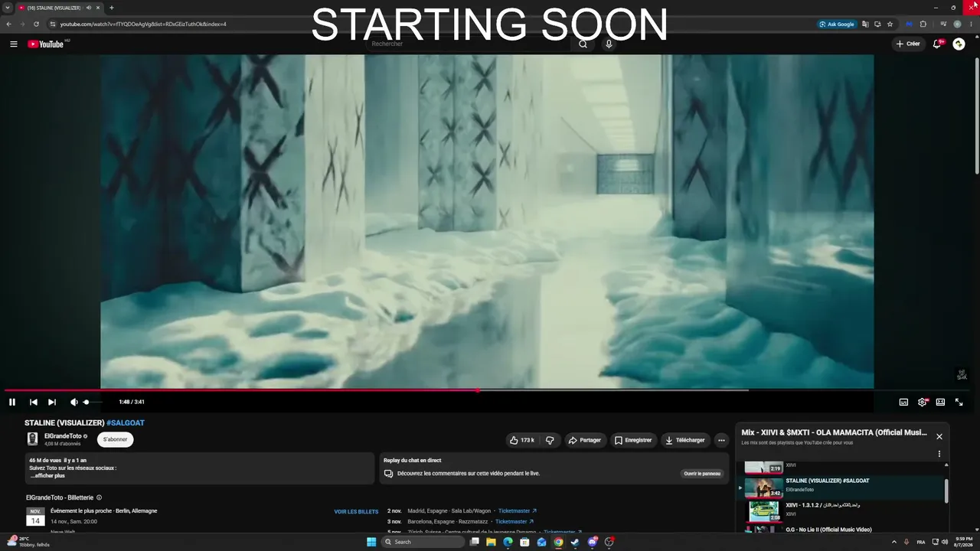The image size is (980, 551).
Task: Skip to the next video in playlist
Action: coord(52,402)
